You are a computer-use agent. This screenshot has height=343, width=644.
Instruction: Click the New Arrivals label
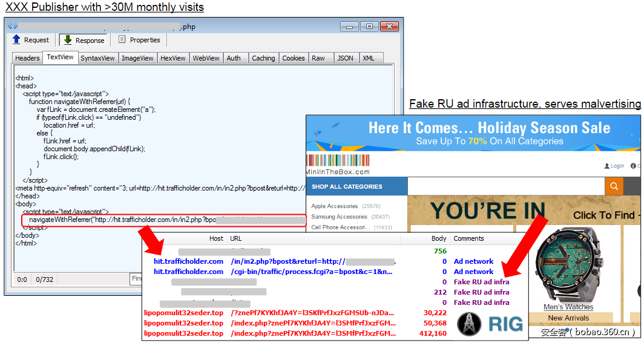[568, 318]
